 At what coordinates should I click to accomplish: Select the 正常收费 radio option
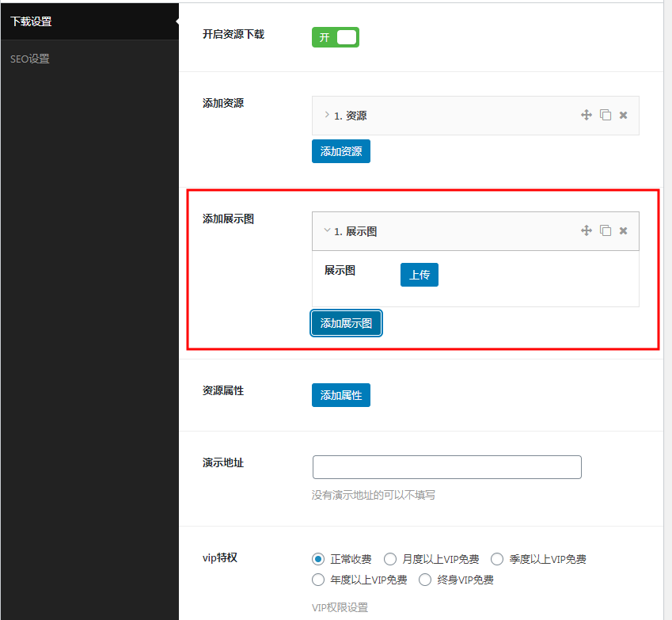pos(318,559)
